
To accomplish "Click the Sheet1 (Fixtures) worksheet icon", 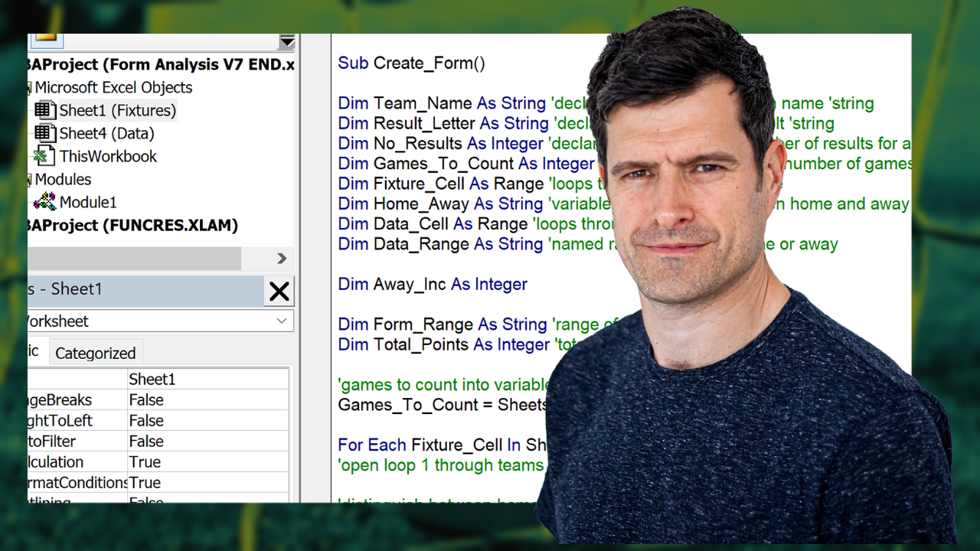I will pos(45,110).
